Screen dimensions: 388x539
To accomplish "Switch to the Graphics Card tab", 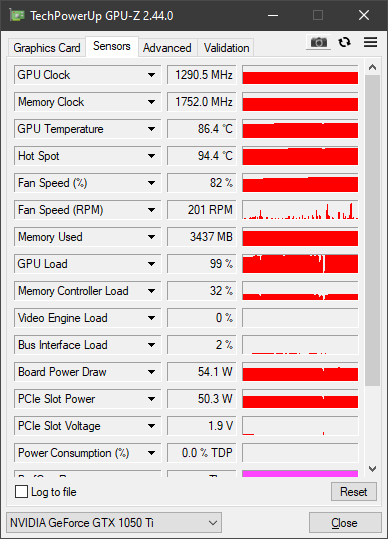I will [47, 48].
